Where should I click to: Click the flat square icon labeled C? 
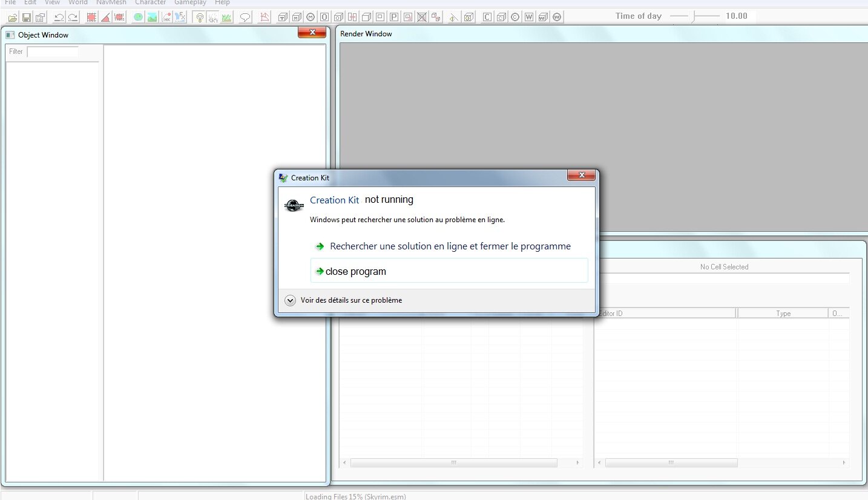487,17
